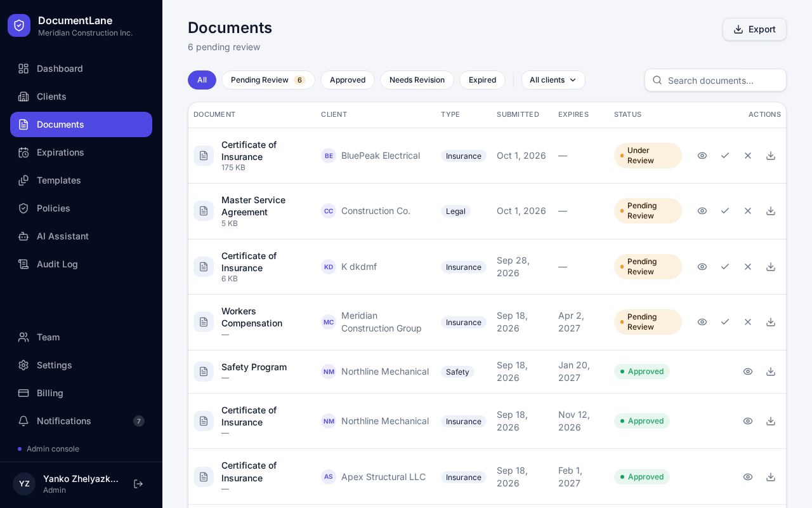
Task: Open the Billing page
Action: point(81,393)
